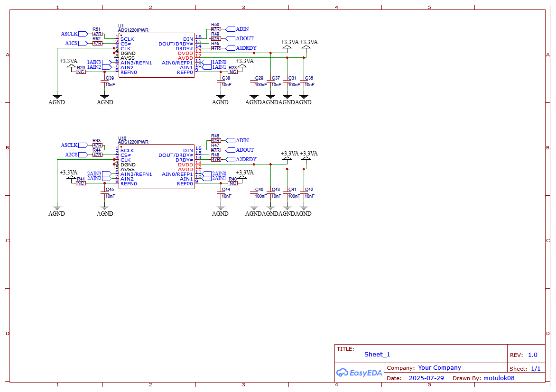
Task: Select capacitor C41
Action: tap(287, 193)
